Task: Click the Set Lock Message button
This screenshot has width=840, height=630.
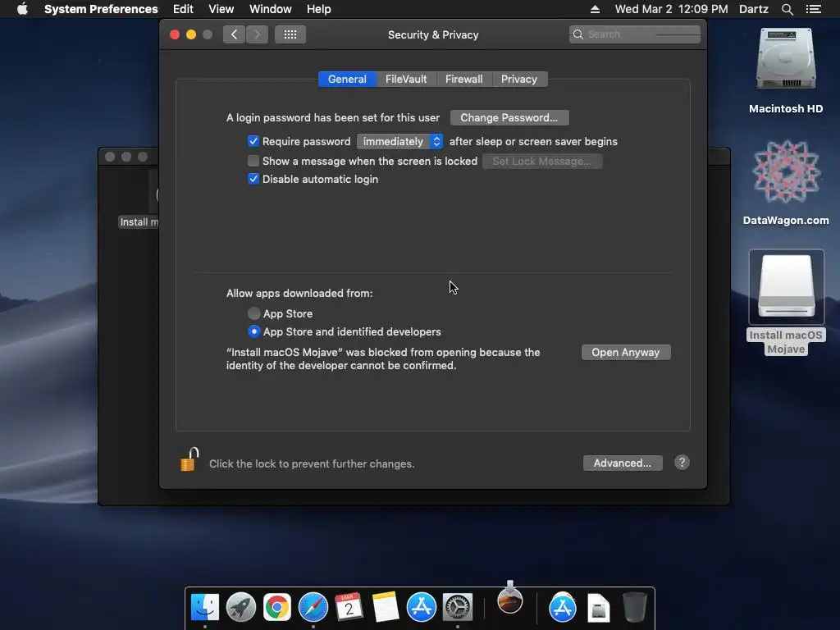Action: tap(542, 162)
